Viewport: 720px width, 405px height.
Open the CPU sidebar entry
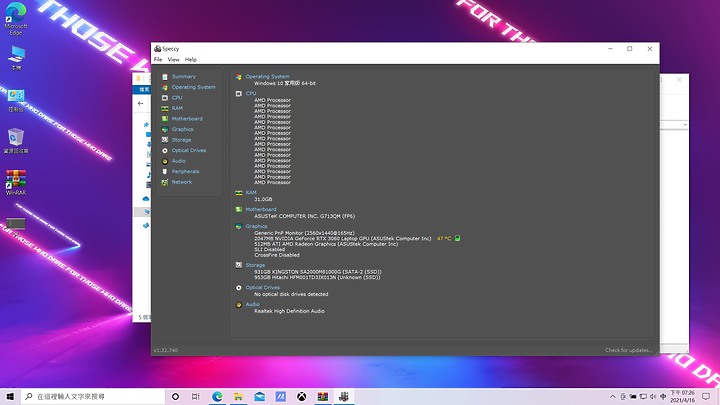click(177, 98)
